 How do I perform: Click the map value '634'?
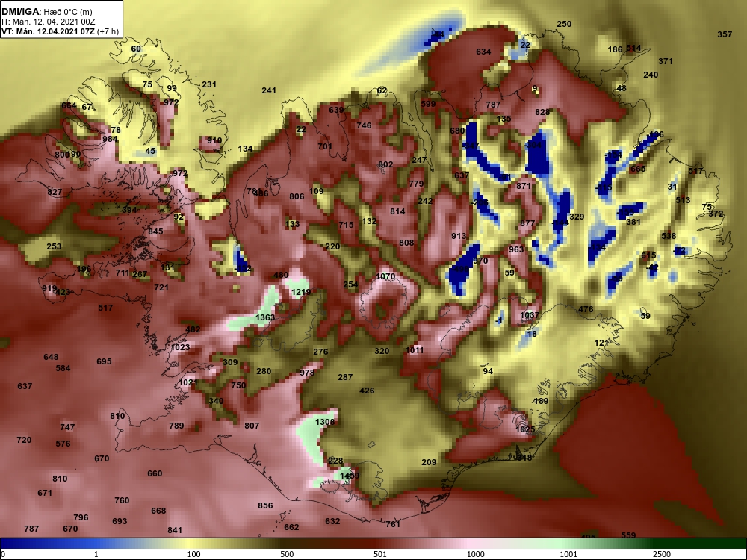483,52
